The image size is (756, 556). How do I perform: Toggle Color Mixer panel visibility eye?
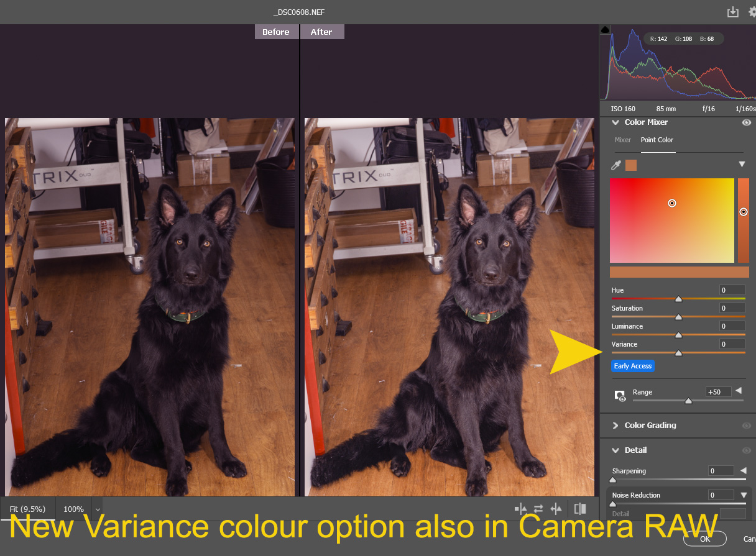click(746, 123)
